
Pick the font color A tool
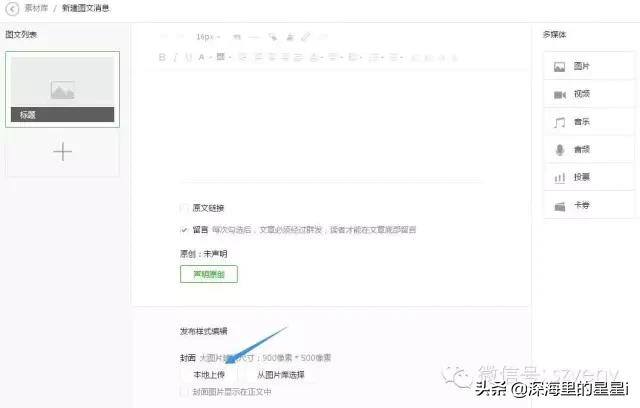point(202,58)
